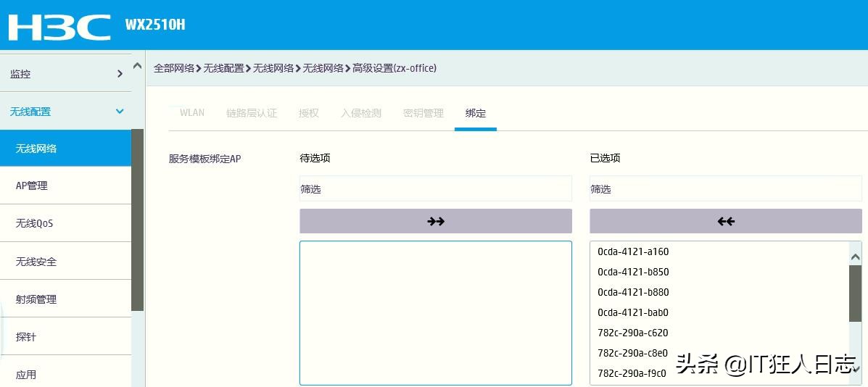868x387 pixels.
Task: Switch to the 入侵检测 tab
Action: pos(361,113)
